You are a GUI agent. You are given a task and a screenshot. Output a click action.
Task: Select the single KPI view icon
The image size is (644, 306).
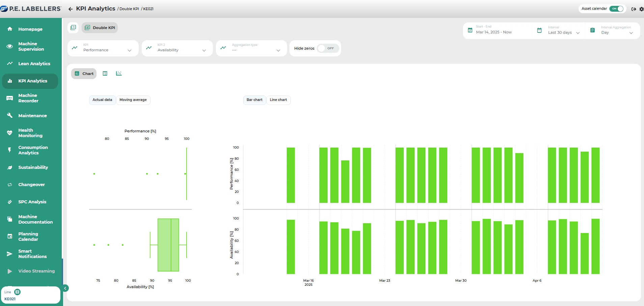pos(73,28)
